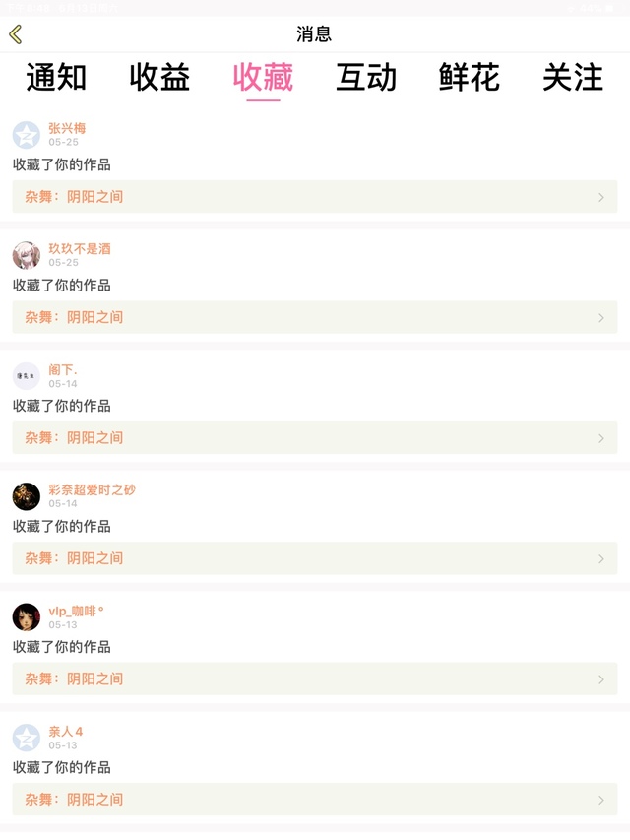Open 亲人4's default star avatar
The width and height of the screenshot is (630, 840).
point(27,738)
